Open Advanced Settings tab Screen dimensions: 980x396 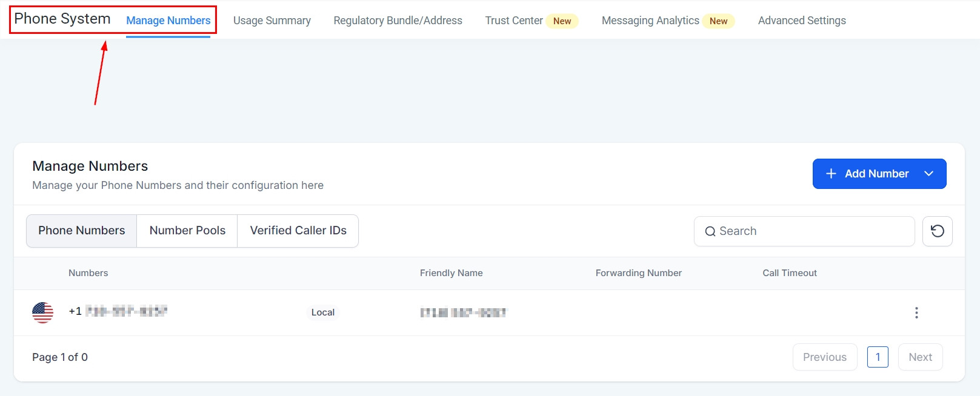coord(801,21)
